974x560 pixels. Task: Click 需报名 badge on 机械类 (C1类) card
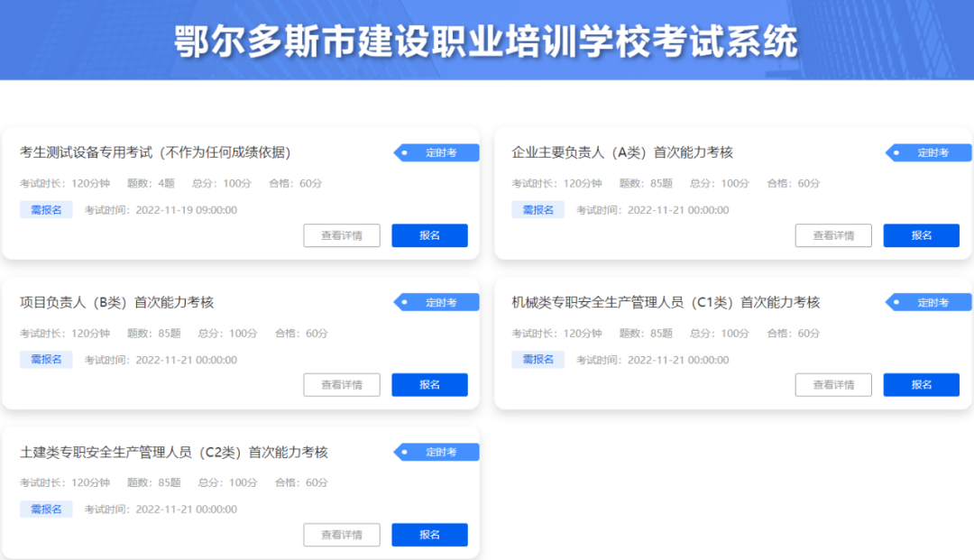[538, 360]
